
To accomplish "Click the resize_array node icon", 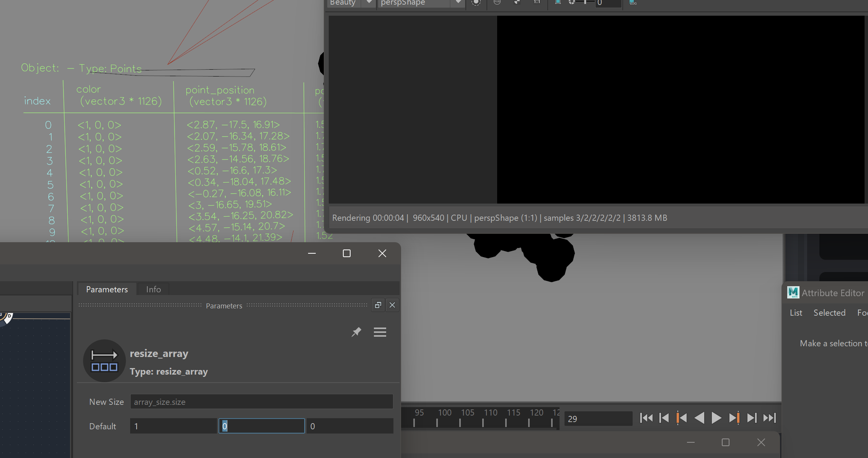I will coord(104,360).
